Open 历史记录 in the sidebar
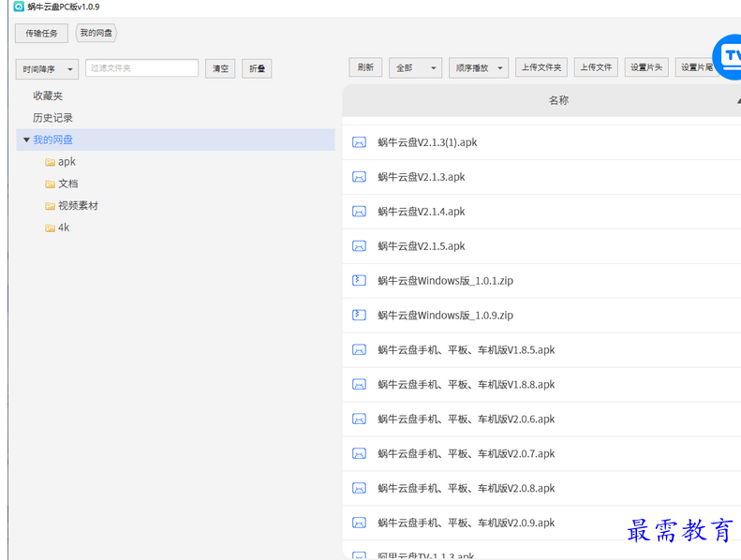741x560 pixels. (52, 118)
